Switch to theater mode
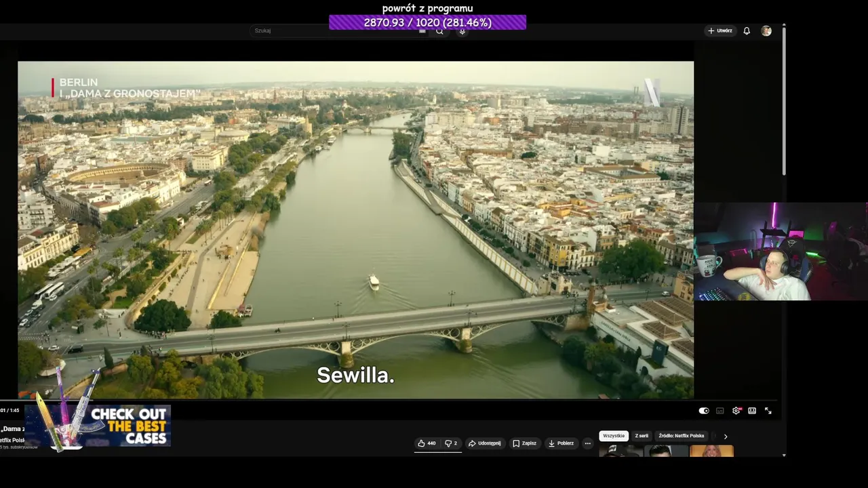 (752, 411)
